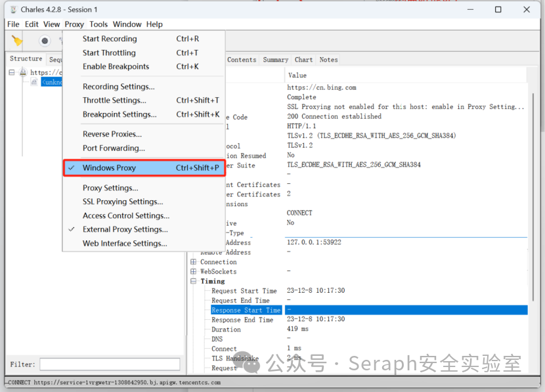This screenshot has width=545, height=392.
Task: Collapse the Timing section
Action: point(193,281)
